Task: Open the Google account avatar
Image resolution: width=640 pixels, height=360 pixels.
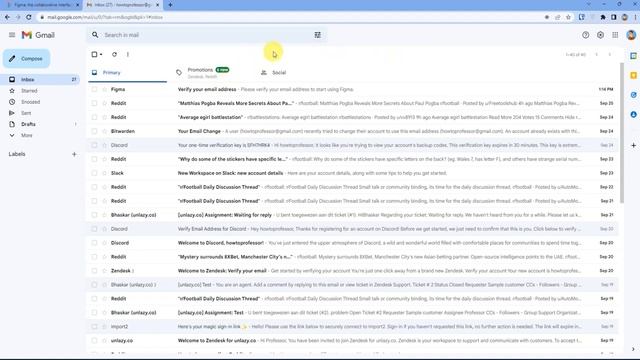Action: pyautogui.click(x=631, y=35)
